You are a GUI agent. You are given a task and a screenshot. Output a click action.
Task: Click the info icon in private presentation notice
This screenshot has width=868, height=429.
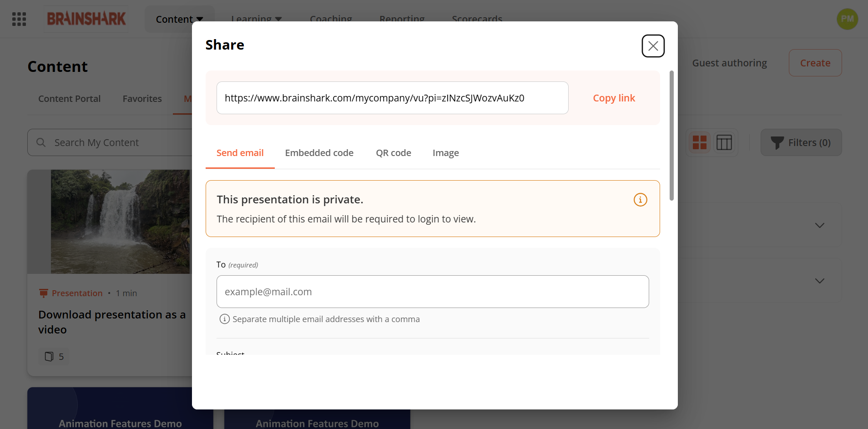click(x=641, y=200)
